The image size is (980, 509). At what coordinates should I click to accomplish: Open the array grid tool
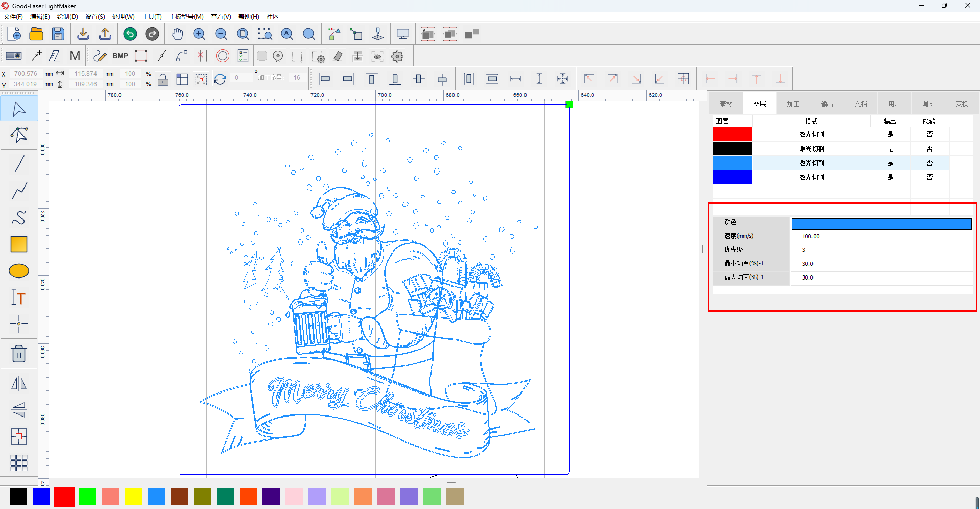pos(19,463)
